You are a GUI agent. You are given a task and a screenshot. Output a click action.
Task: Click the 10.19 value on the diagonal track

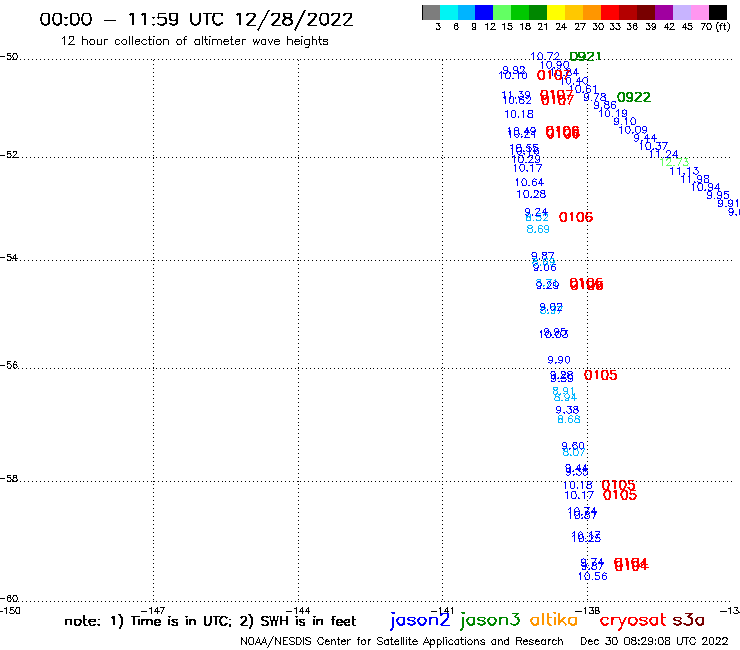tap(613, 113)
